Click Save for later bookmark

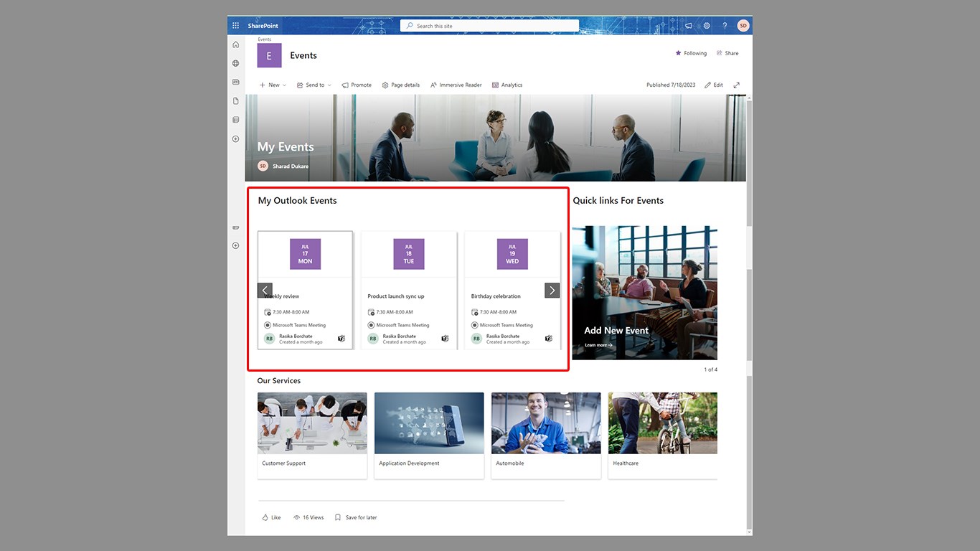tap(356, 517)
